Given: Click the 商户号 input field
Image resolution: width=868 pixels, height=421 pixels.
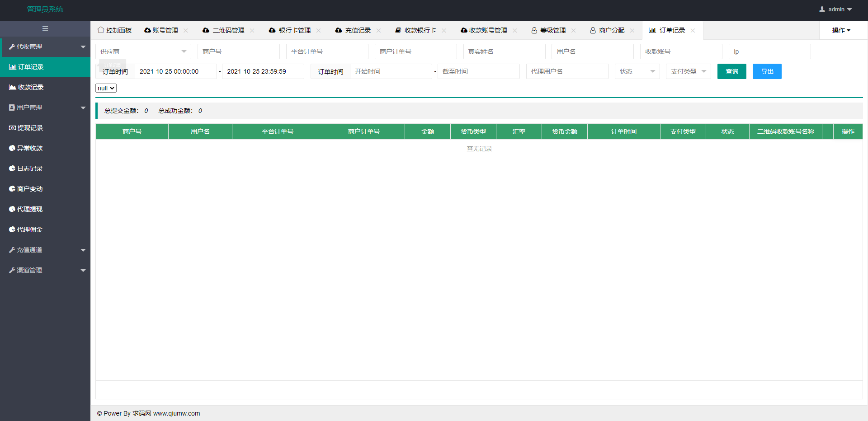Looking at the screenshot, I should (239, 51).
